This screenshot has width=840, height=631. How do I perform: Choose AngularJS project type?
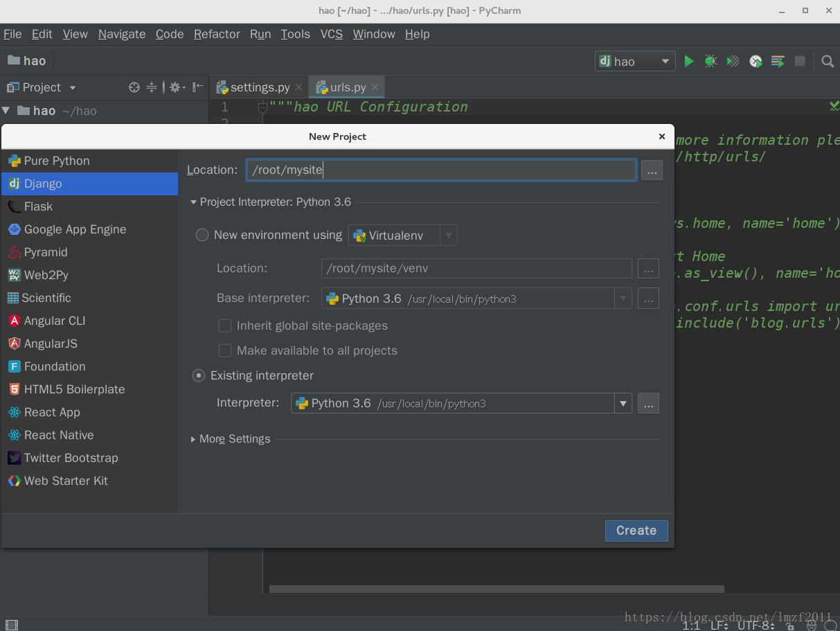(89, 344)
